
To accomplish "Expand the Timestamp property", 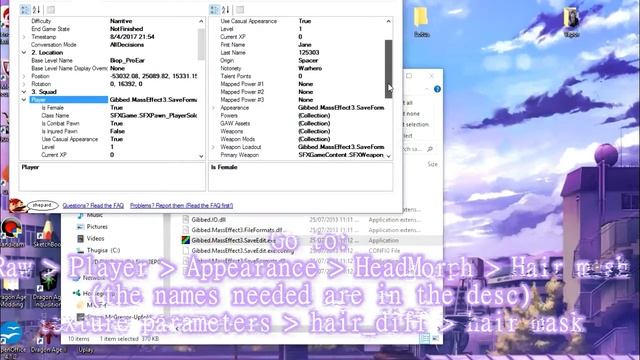I will point(24,37).
